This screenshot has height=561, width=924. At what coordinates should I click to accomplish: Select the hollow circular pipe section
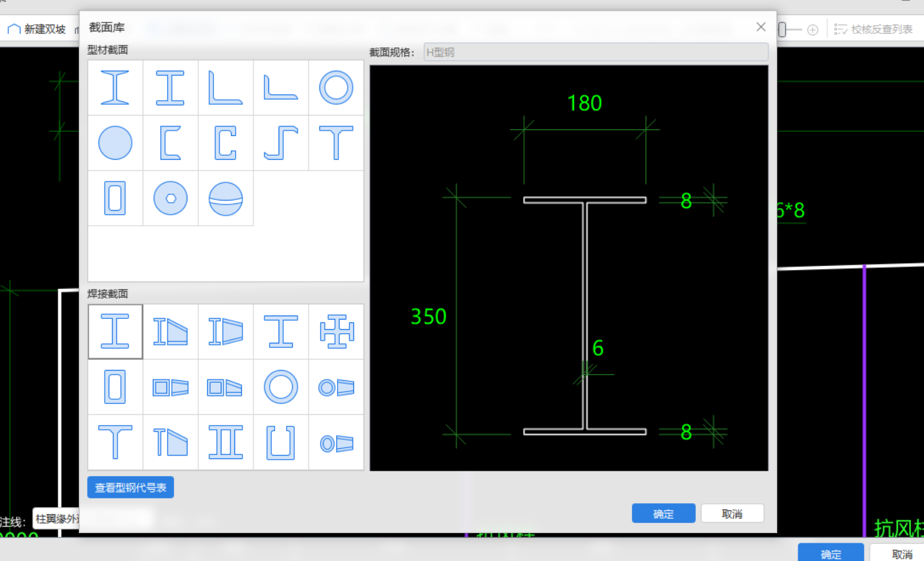coord(336,88)
